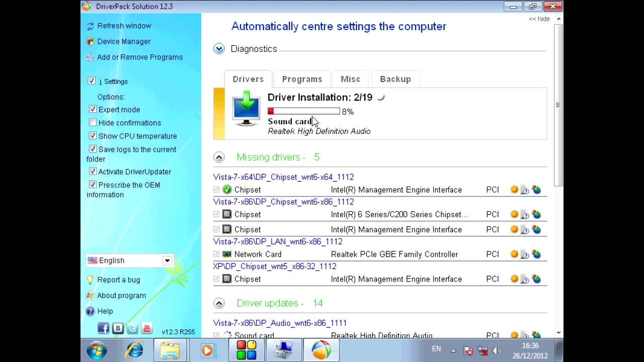The width and height of the screenshot is (644, 362).
Task: Click the colorful globe icon in the Network Card row
Action: click(536, 254)
